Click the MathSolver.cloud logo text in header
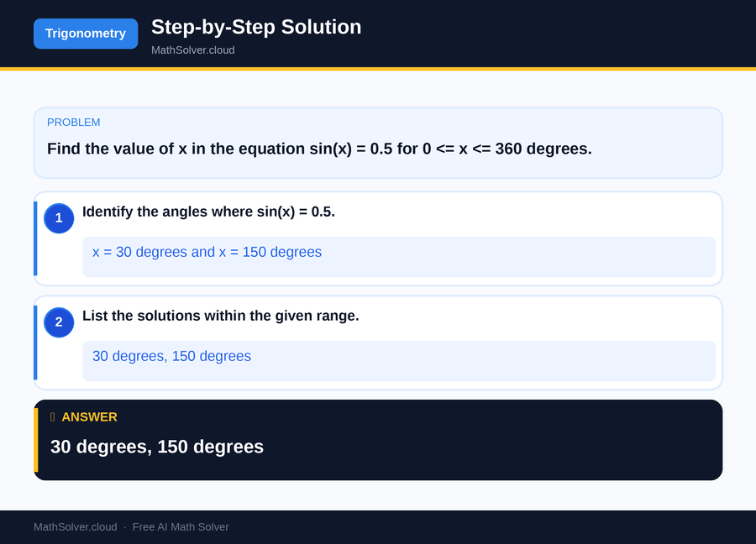Viewport: 756px width, 544px height. (192, 50)
